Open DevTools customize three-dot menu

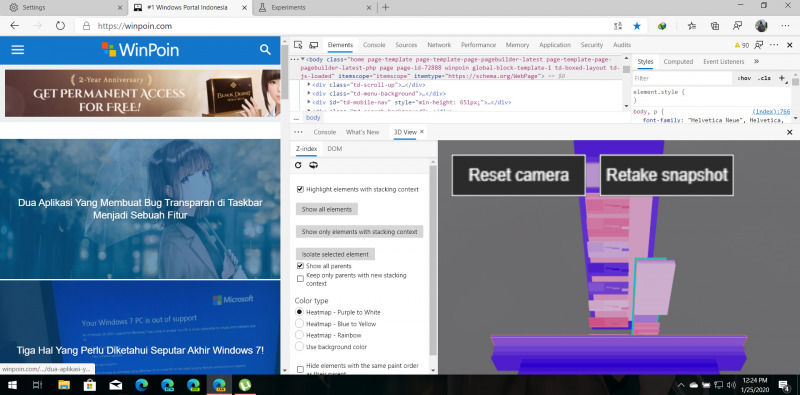pos(774,45)
